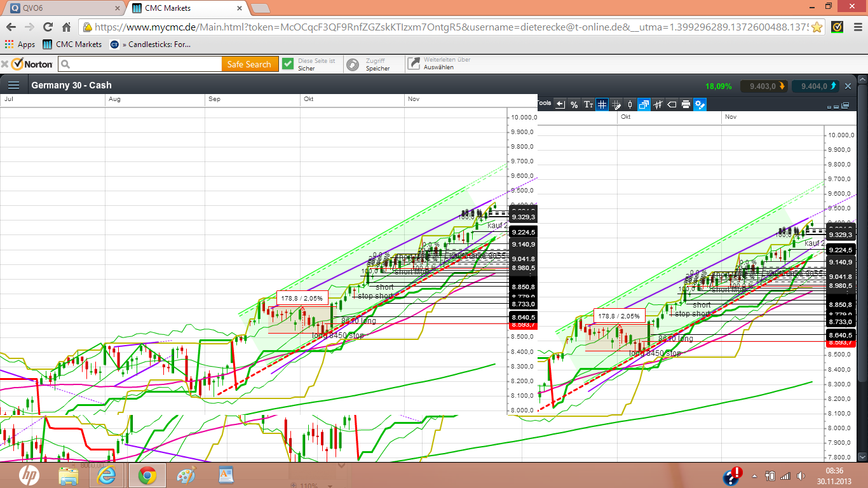Click the orange Safe Search button
868x488 pixels.
[x=251, y=64]
